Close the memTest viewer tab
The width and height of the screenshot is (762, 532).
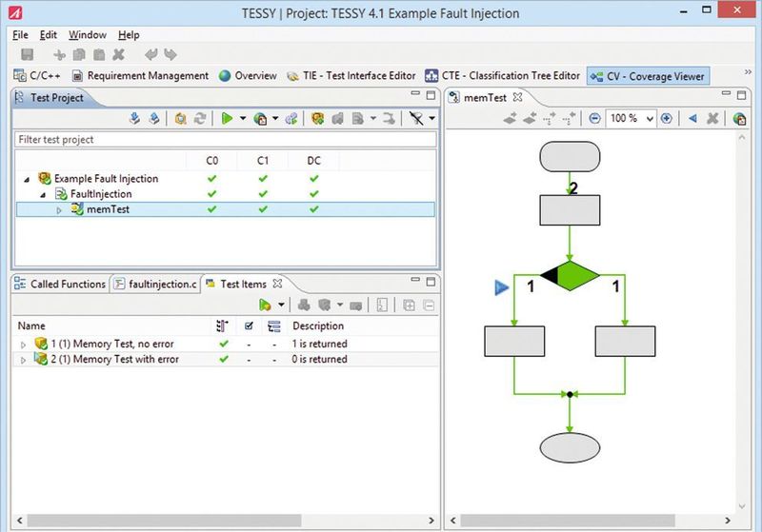coord(518,97)
